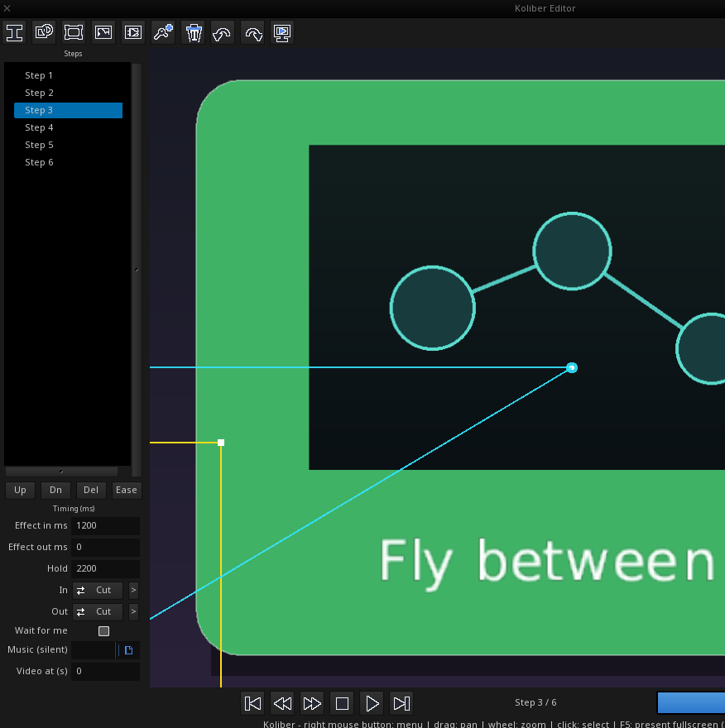Click the Hold duration field

tap(105, 569)
